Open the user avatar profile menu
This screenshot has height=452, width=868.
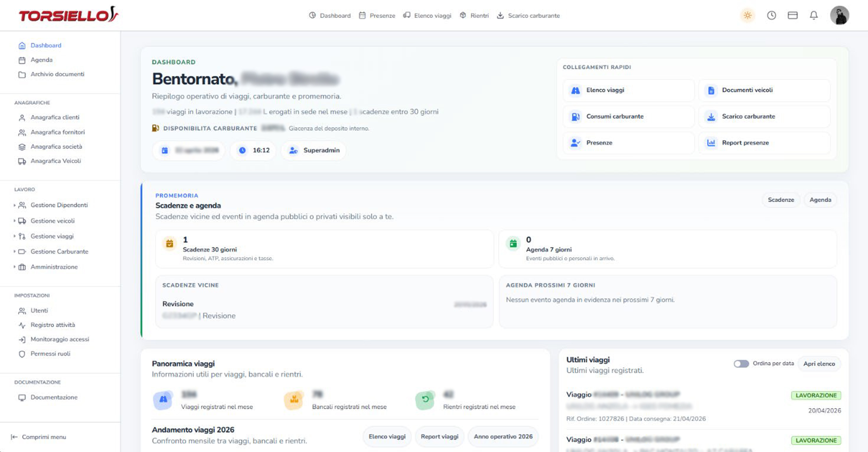tap(840, 16)
